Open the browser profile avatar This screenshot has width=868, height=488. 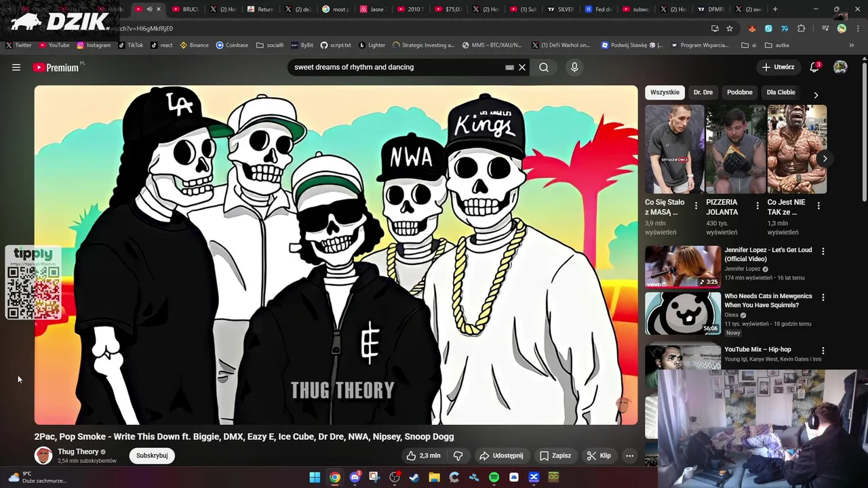[842, 28]
